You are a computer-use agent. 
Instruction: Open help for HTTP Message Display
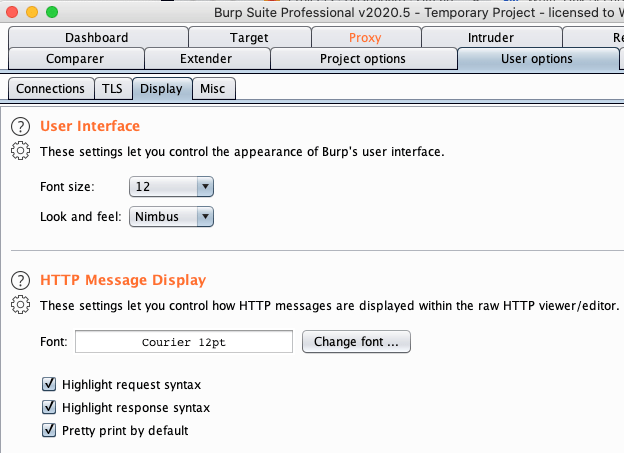[x=20, y=280]
